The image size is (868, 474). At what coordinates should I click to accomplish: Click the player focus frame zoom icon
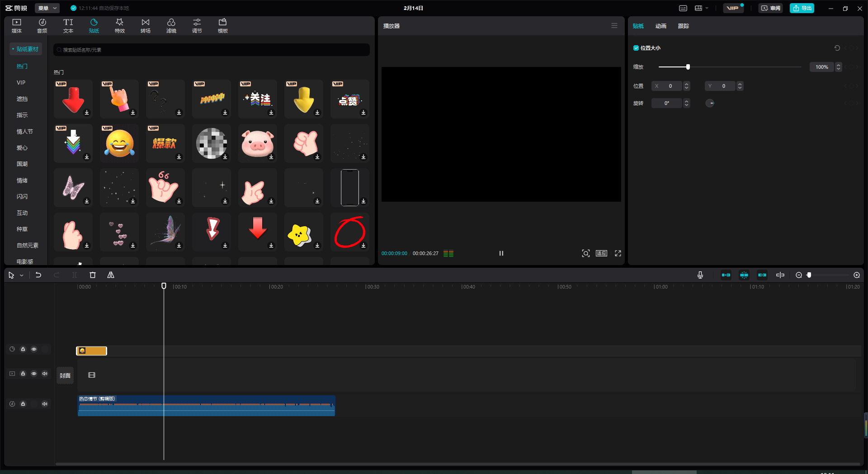pyautogui.click(x=586, y=253)
